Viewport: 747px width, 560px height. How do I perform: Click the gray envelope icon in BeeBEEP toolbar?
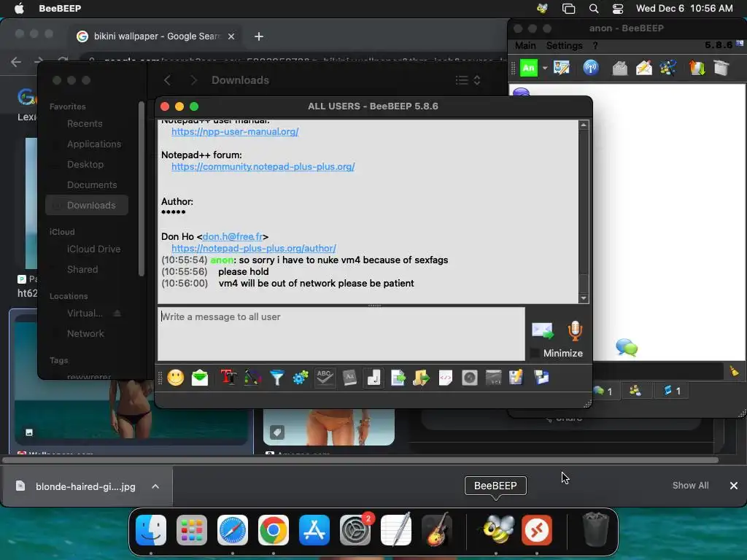(619, 68)
